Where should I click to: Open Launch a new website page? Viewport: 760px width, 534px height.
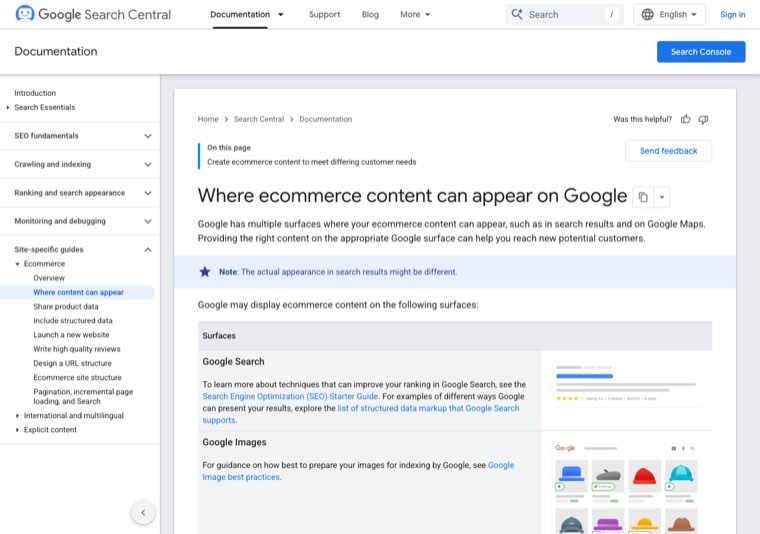pos(71,335)
